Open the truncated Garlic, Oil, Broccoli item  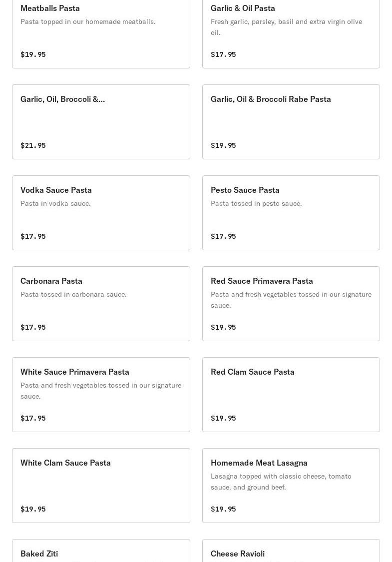pyautogui.click(x=62, y=99)
